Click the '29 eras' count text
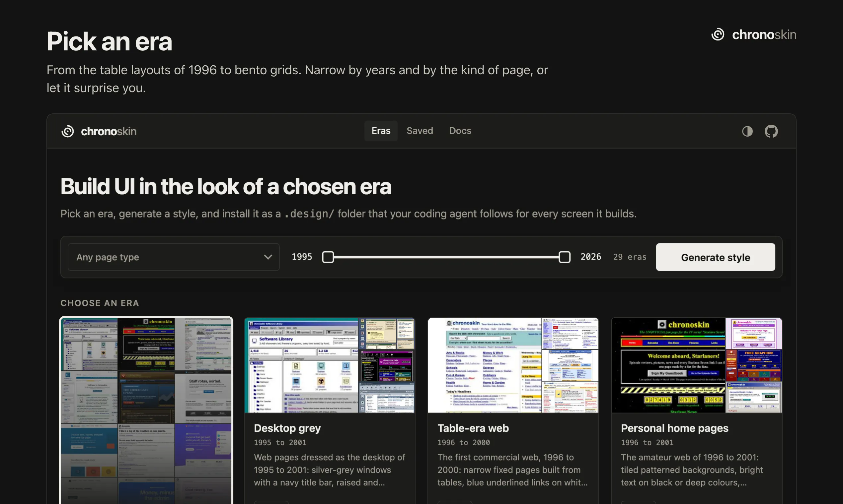Viewport: 843px width, 504px height. click(630, 257)
